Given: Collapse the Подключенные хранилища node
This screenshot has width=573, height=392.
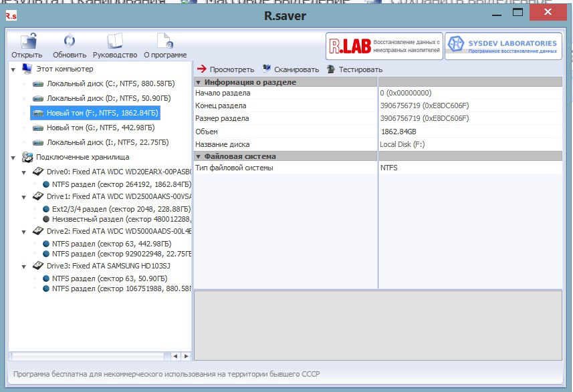Looking at the screenshot, I should [x=14, y=157].
